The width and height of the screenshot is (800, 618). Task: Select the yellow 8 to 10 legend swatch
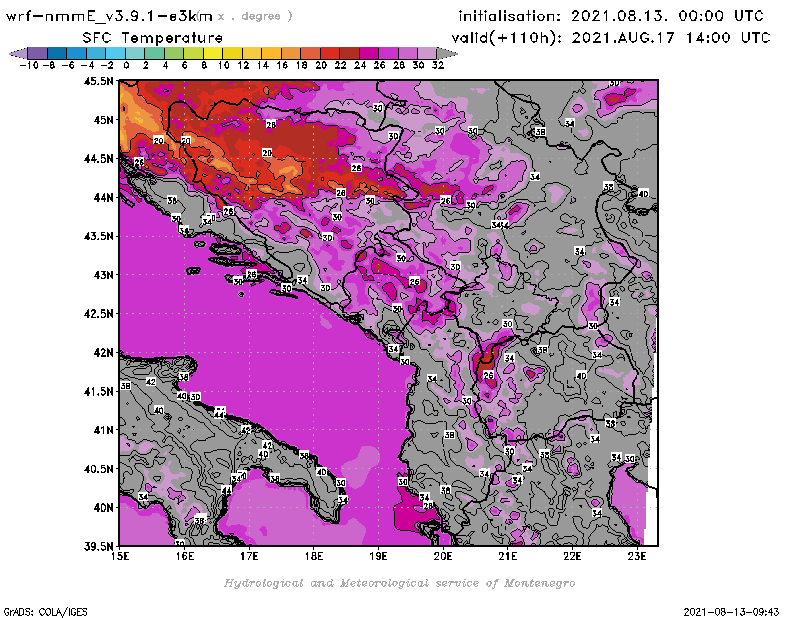[213, 53]
